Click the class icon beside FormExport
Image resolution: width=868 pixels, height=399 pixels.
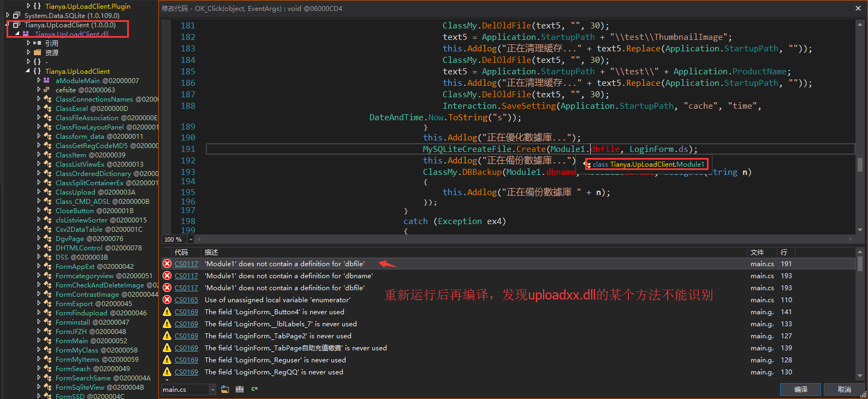(47, 303)
